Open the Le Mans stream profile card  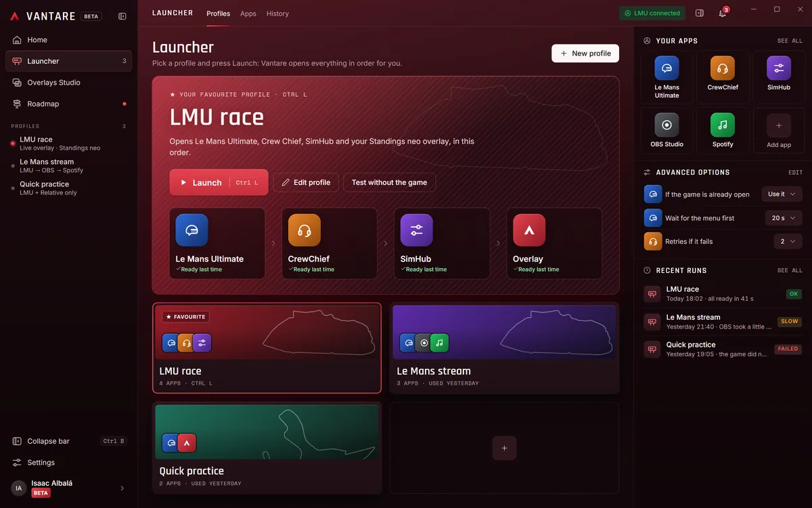pyautogui.click(x=504, y=347)
